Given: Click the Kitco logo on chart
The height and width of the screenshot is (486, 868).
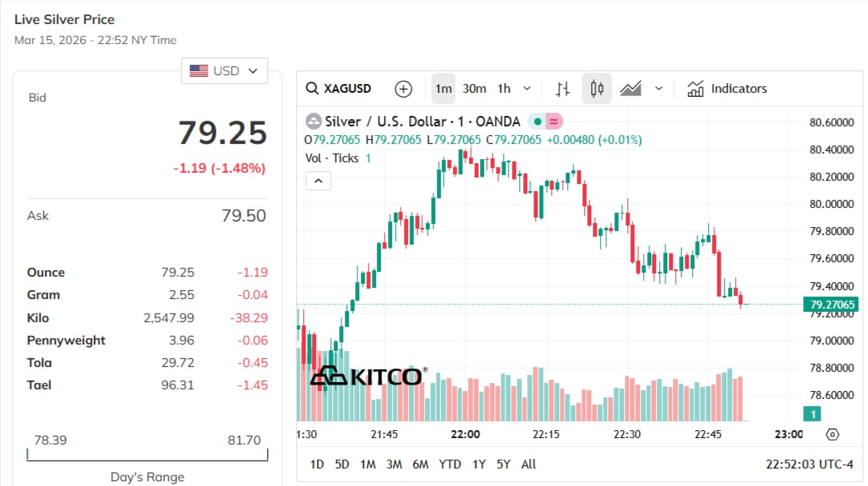Looking at the screenshot, I should coord(368,376).
